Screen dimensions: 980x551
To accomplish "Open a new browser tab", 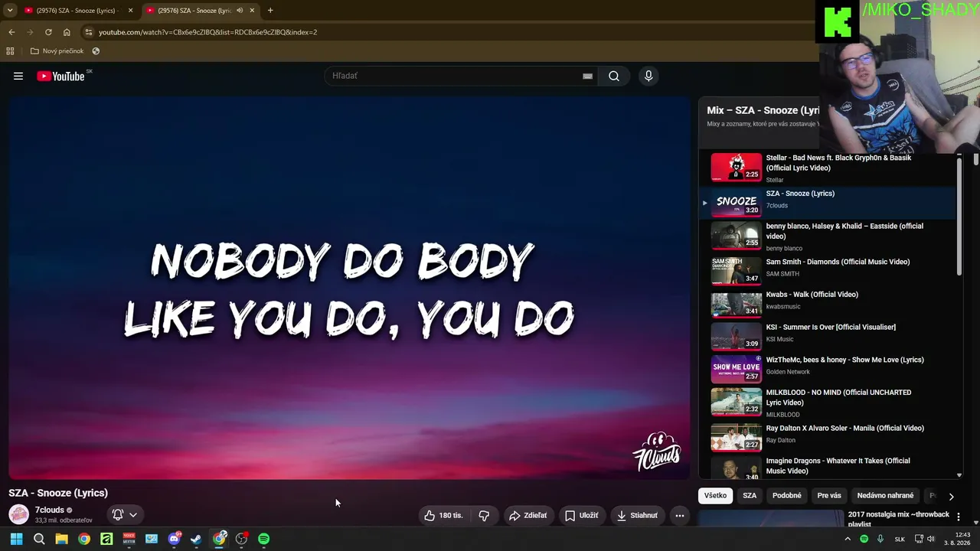I will point(270,10).
